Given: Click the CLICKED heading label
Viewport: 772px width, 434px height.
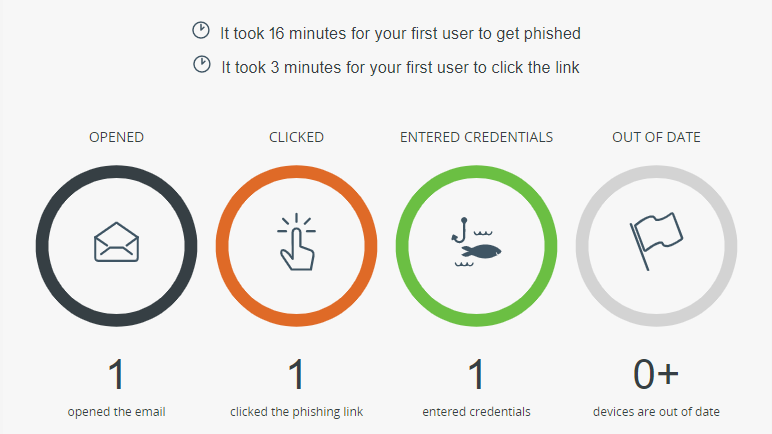Looking at the screenshot, I should click(x=296, y=137).
